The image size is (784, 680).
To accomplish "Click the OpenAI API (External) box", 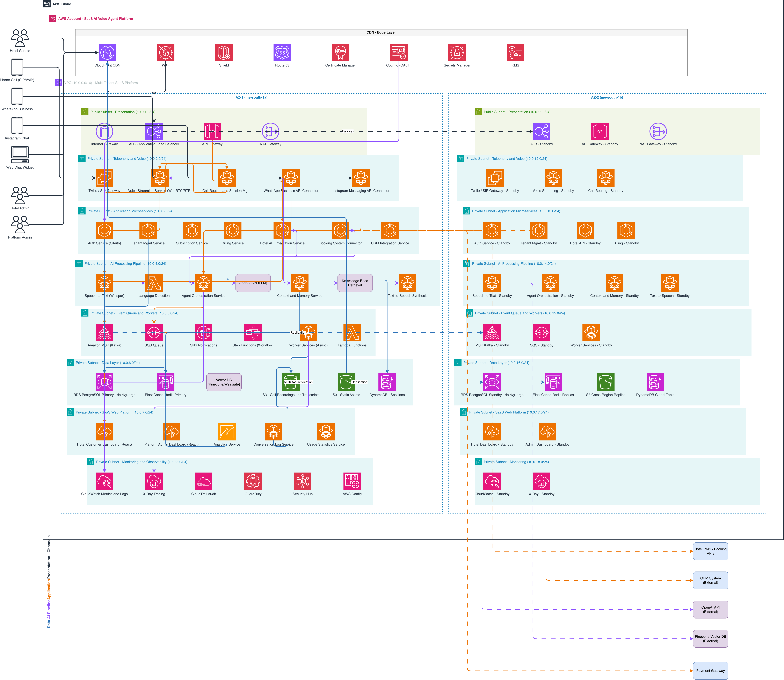I will (x=710, y=609).
